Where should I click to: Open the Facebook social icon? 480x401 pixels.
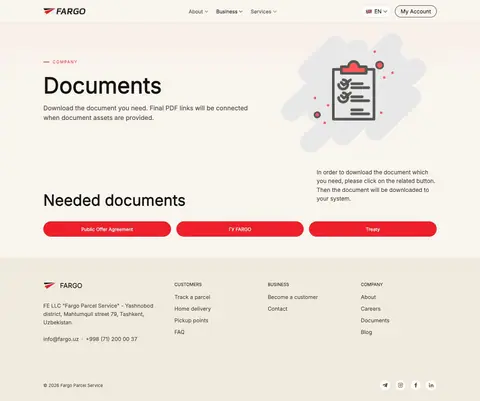(416, 385)
